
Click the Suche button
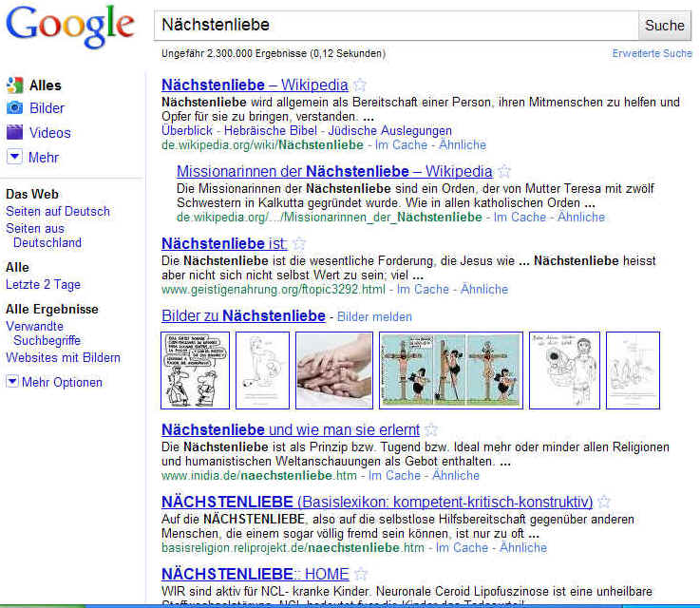tap(664, 26)
